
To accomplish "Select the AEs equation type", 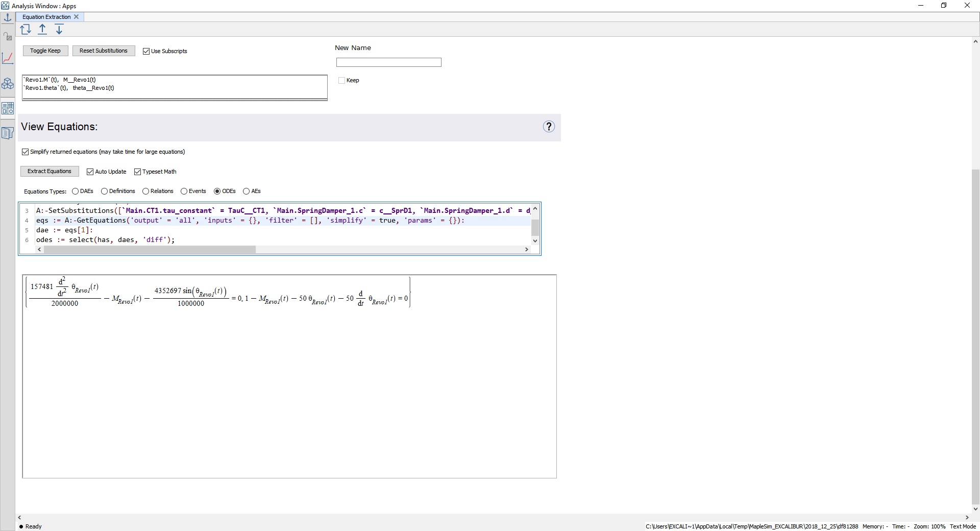I will click(247, 191).
